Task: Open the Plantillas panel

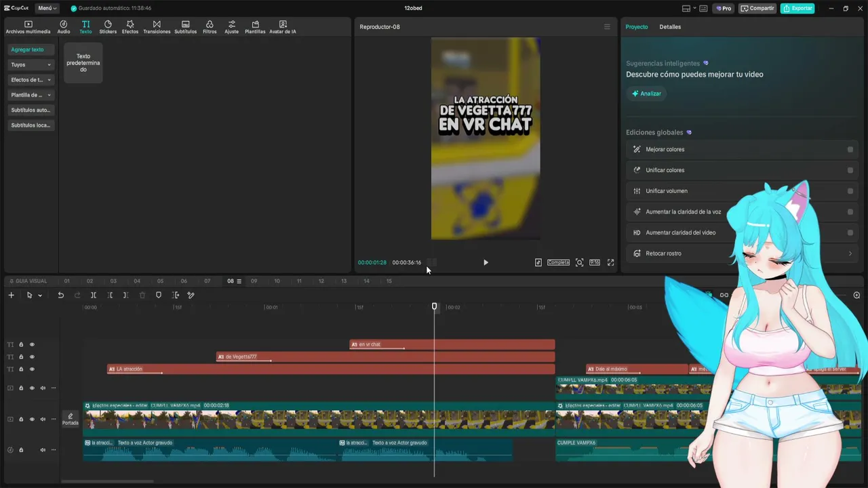Action: point(255,27)
